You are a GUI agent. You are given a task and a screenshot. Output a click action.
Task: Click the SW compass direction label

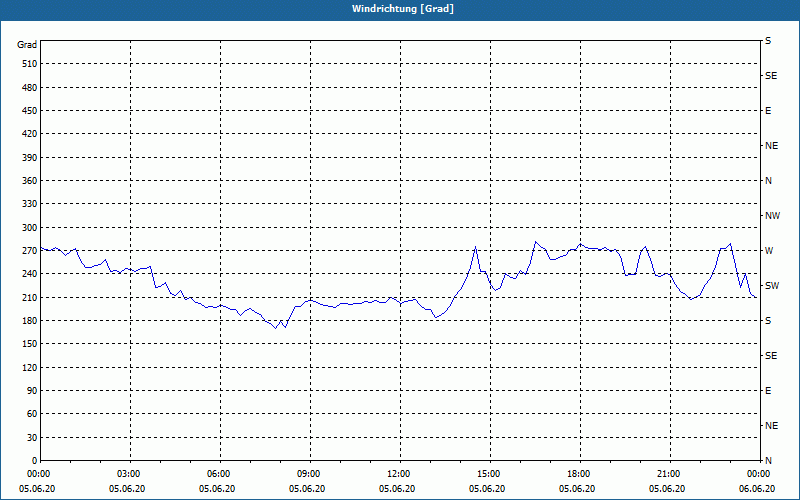pos(772,286)
